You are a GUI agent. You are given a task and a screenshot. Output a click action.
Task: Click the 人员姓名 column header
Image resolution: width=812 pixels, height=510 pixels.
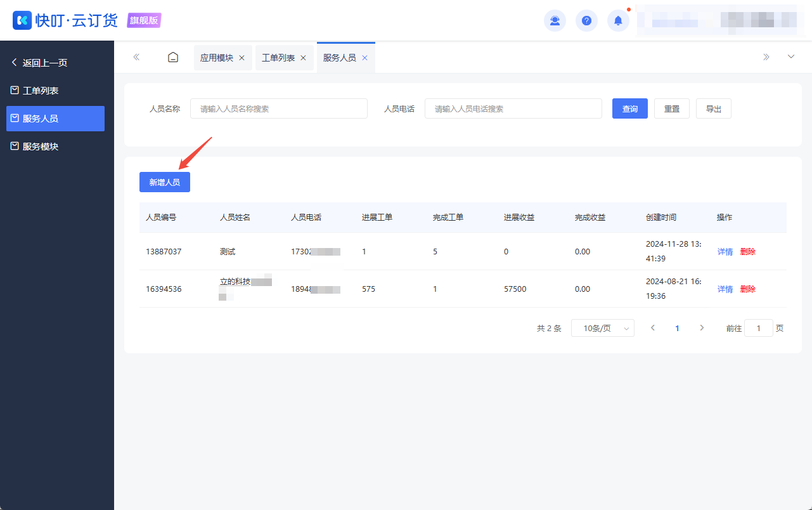(235, 218)
